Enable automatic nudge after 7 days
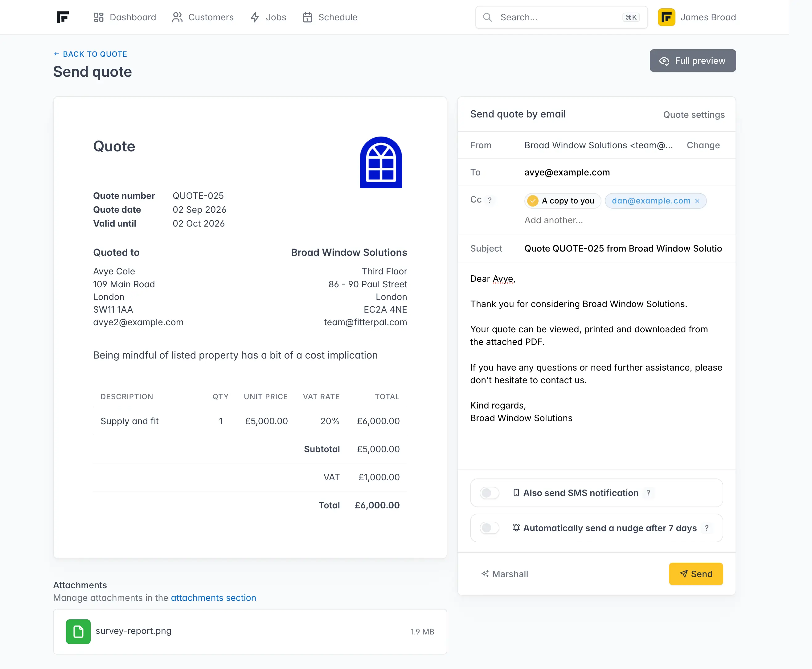The width and height of the screenshot is (812, 669). 490,528
